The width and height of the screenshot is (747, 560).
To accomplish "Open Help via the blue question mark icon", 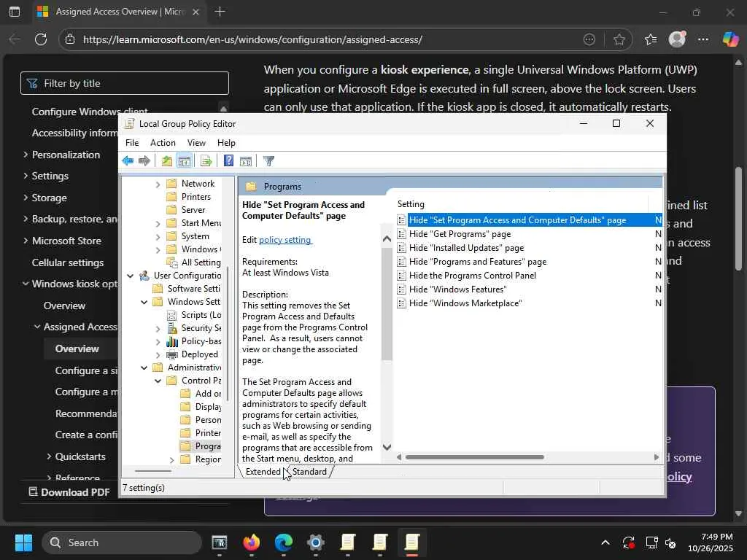I will click(x=228, y=161).
